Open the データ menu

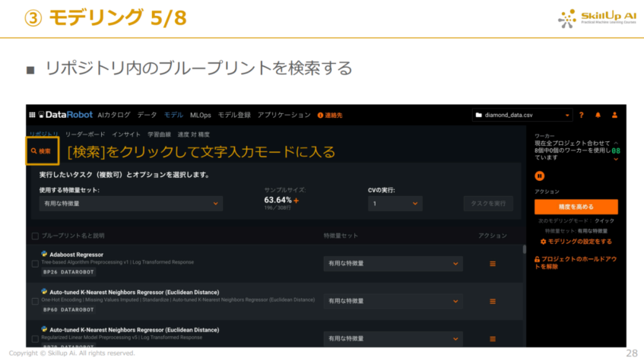pos(147,115)
